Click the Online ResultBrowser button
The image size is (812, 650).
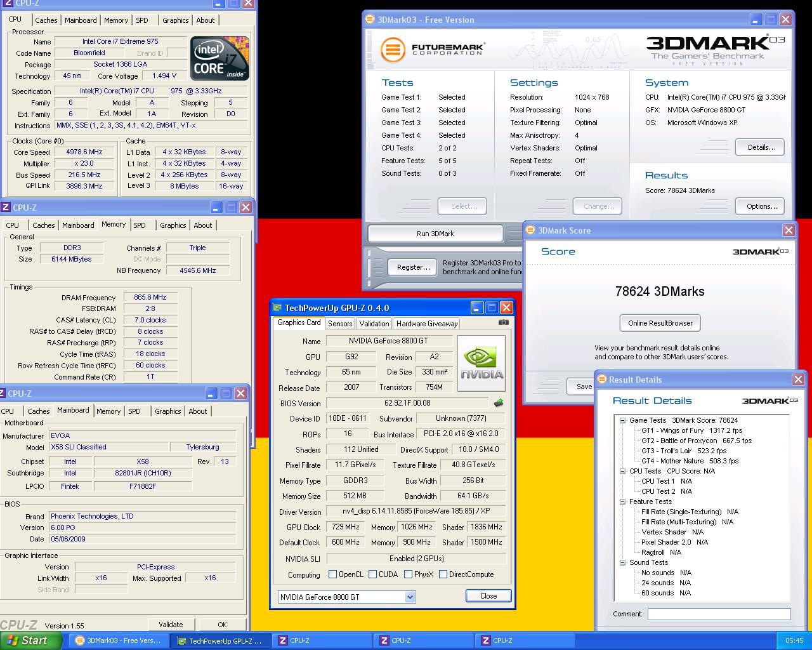pyautogui.click(x=660, y=323)
